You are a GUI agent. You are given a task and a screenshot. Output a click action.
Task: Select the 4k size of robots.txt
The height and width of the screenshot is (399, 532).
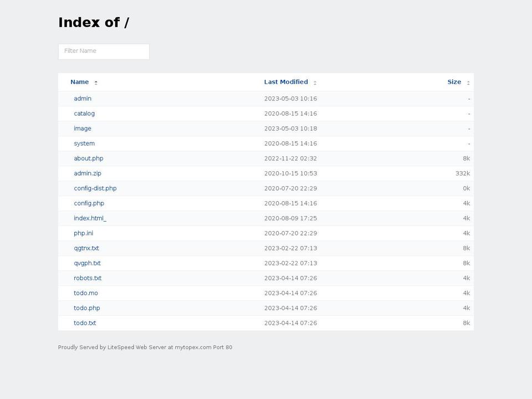tap(466, 278)
